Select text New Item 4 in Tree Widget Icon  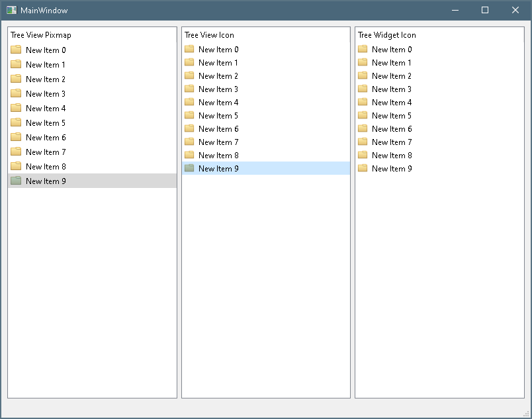pos(392,103)
